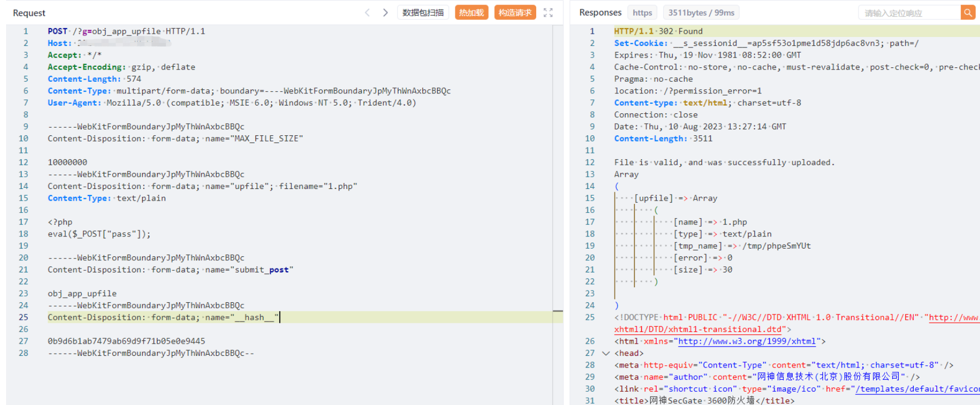Click the Date: Thu, 10 Aug 2023 header
The height and width of the screenshot is (405, 980).
tap(700, 127)
